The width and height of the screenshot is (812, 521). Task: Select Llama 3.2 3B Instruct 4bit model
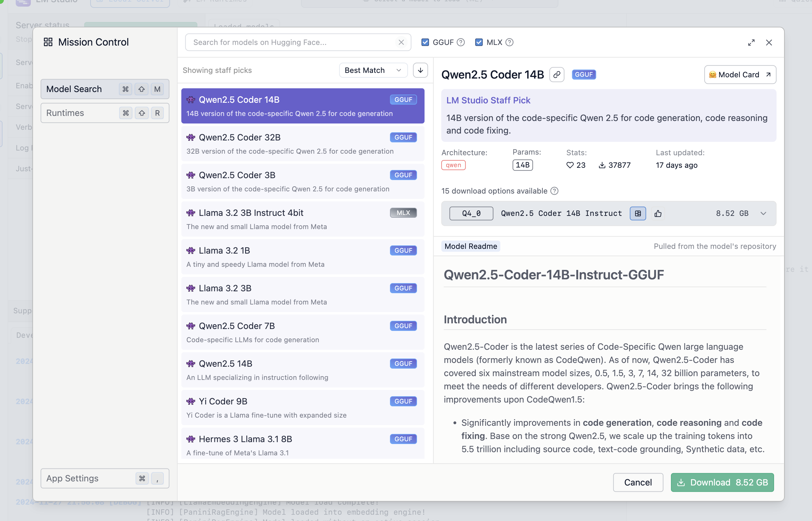(x=303, y=219)
